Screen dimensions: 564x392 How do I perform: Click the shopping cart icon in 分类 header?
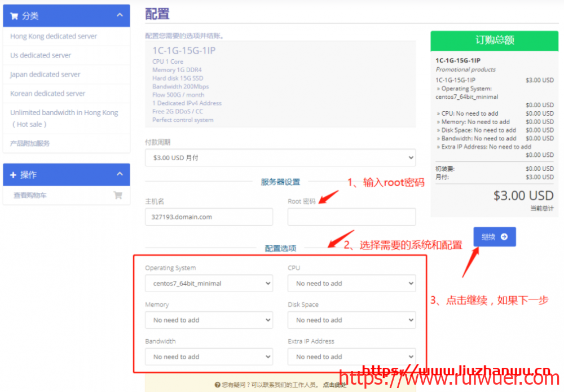tap(14, 16)
